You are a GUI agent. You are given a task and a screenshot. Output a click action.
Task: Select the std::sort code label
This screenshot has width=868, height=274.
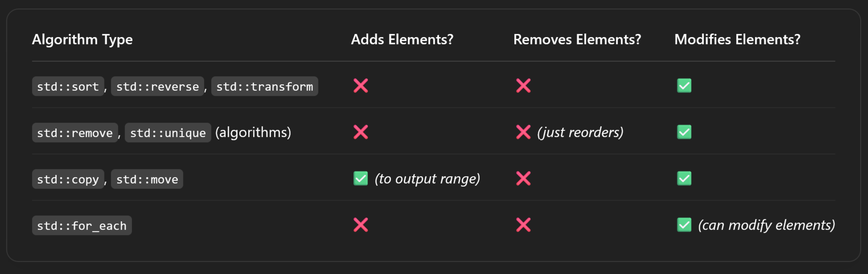[68, 86]
